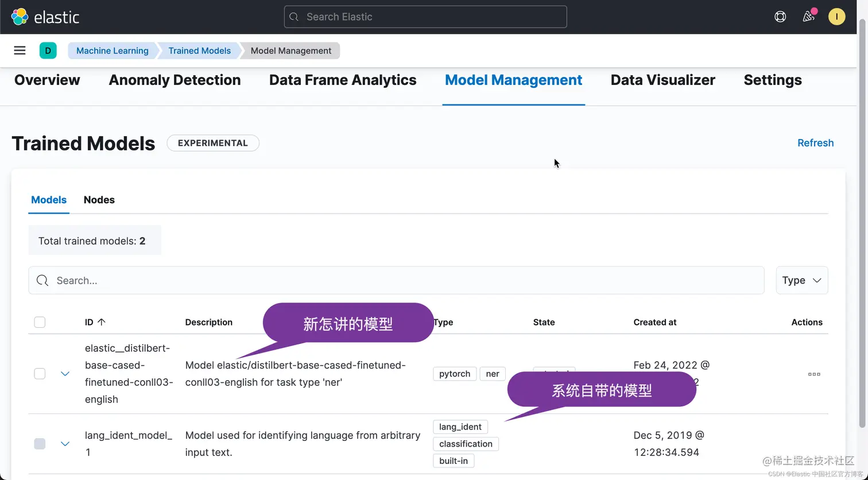Switch to the Nodes sub-tab
The image size is (868, 480).
pyautogui.click(x=99, y=200)
